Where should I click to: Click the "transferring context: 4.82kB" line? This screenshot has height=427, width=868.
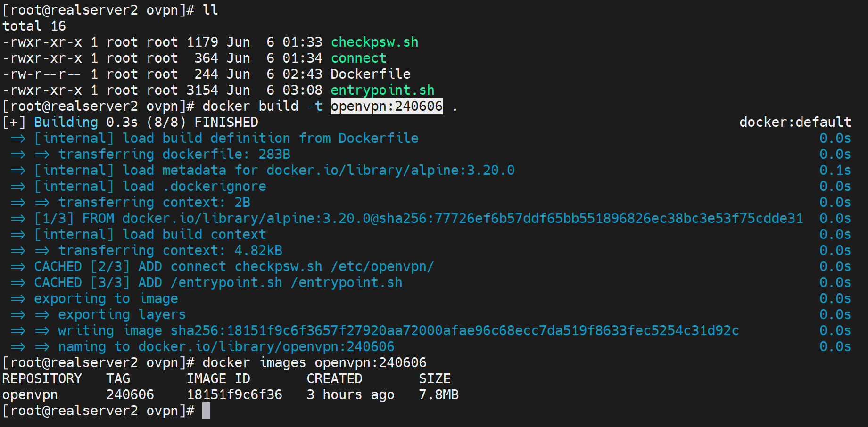pos(170,250)
